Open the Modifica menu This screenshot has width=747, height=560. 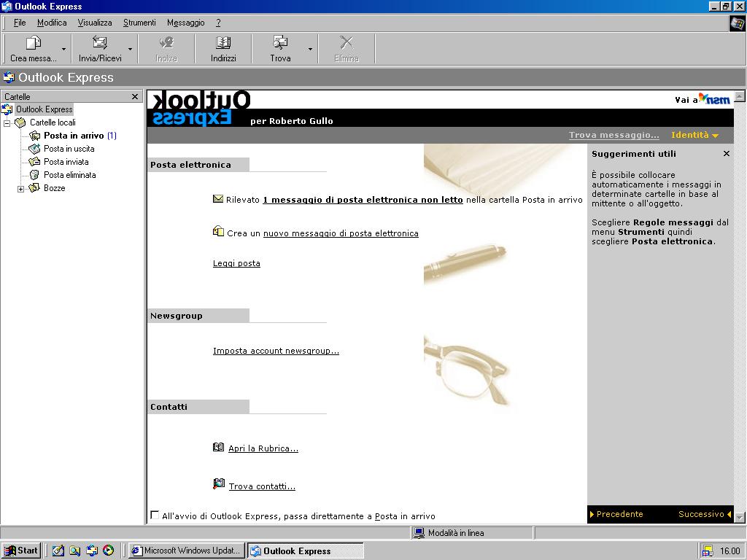52,23
